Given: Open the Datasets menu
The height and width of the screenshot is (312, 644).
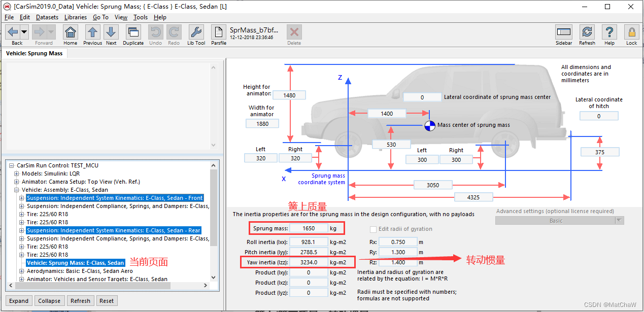Looking at the screenshot, I should 47,17.
